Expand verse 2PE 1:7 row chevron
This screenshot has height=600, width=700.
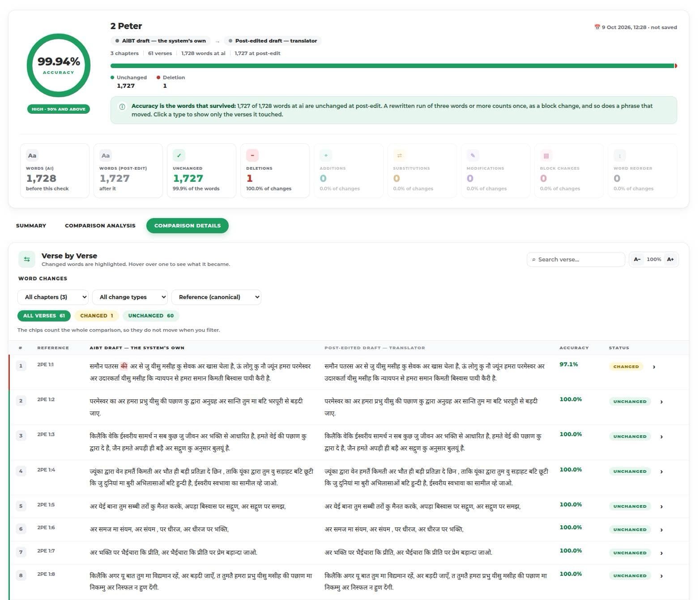(x=662, y=553)
